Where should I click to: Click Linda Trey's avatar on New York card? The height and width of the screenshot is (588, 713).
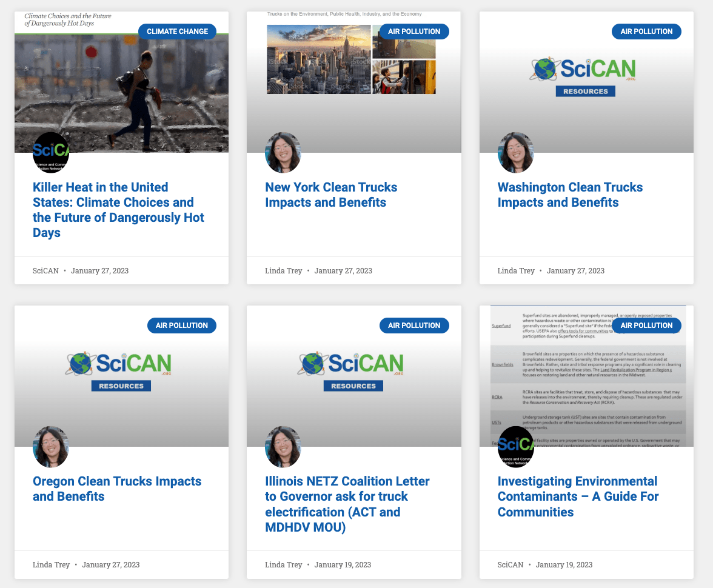[283, 153]
